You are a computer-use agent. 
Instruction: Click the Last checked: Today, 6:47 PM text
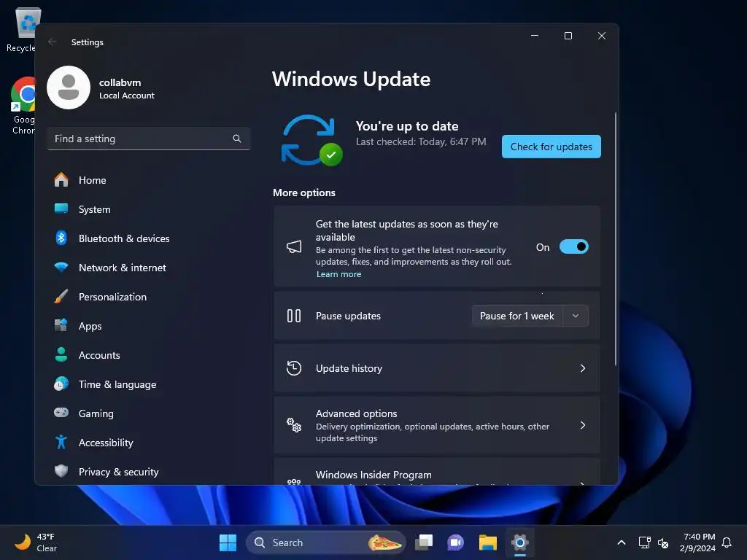point(421,141)
